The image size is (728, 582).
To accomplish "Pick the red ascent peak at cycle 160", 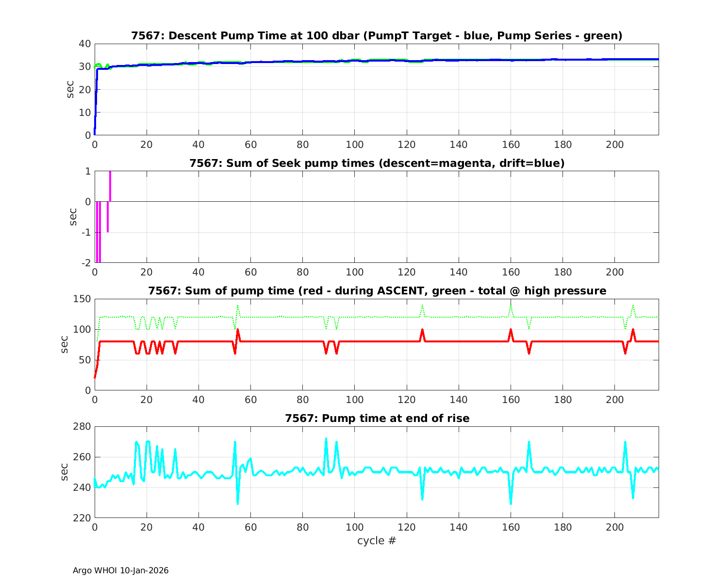I will (511, 330).
